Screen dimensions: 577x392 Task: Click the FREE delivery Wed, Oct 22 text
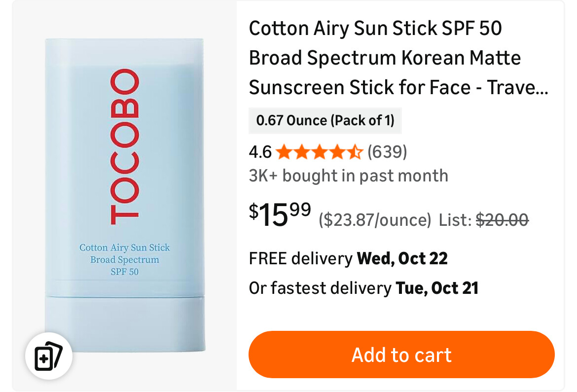(348, 258)
